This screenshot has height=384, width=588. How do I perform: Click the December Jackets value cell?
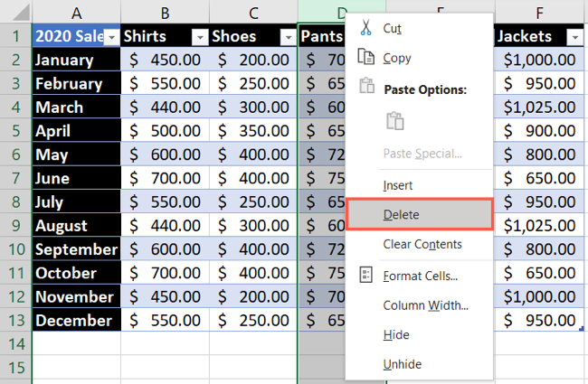[x=540, y=320]
